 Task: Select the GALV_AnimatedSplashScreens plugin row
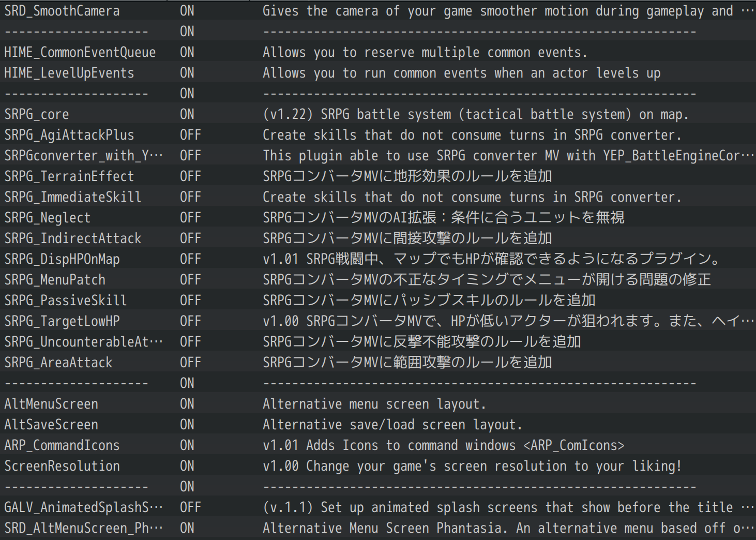[378, 507]
